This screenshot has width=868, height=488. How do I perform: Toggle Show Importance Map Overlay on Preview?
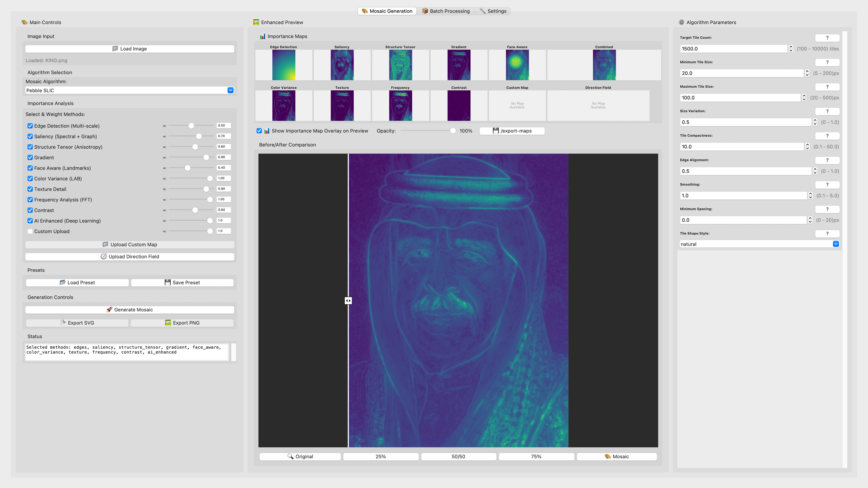pos(259,131)
